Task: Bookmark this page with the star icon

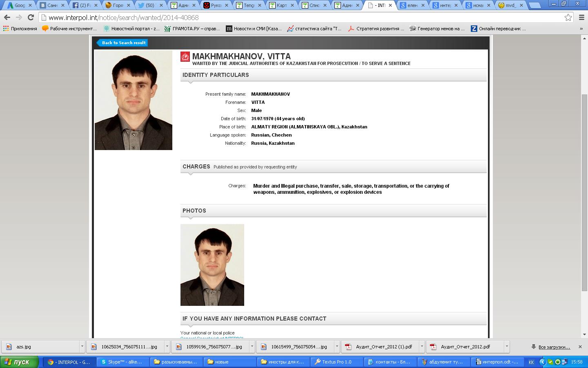Action: tap(568, 18)
